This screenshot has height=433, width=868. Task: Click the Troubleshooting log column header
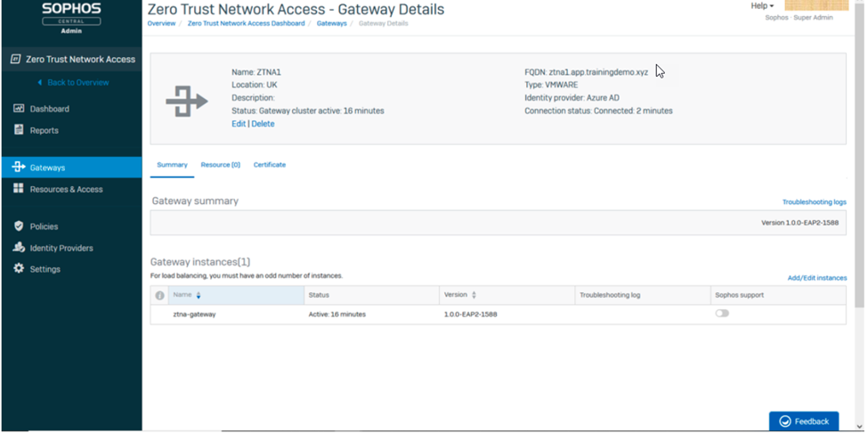click(643, 295)
